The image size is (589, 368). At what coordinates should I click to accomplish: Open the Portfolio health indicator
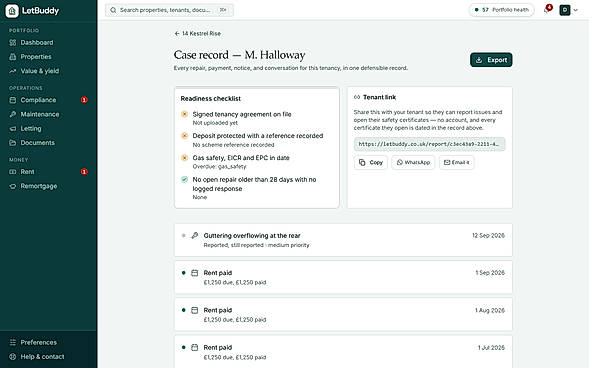pos(501,10)
